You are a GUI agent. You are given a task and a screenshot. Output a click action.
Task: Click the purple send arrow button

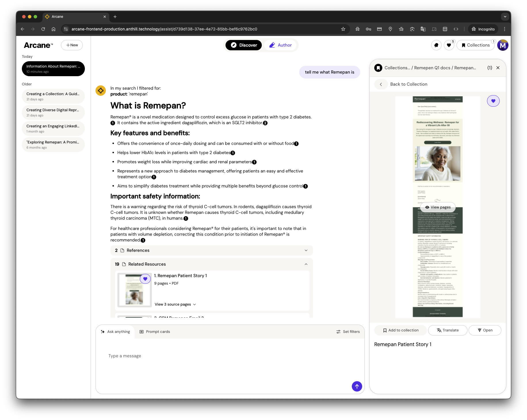pyautogui.click(x=357, y=386)
